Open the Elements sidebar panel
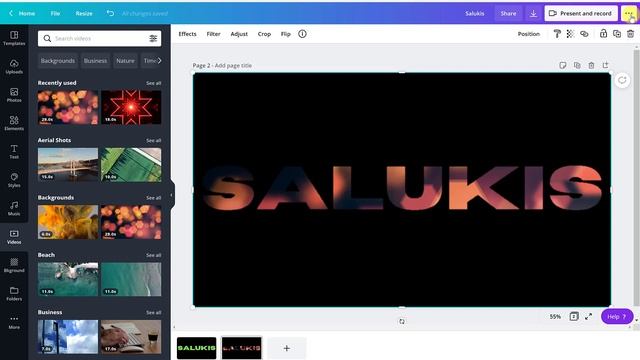 (x=14, y=123)
